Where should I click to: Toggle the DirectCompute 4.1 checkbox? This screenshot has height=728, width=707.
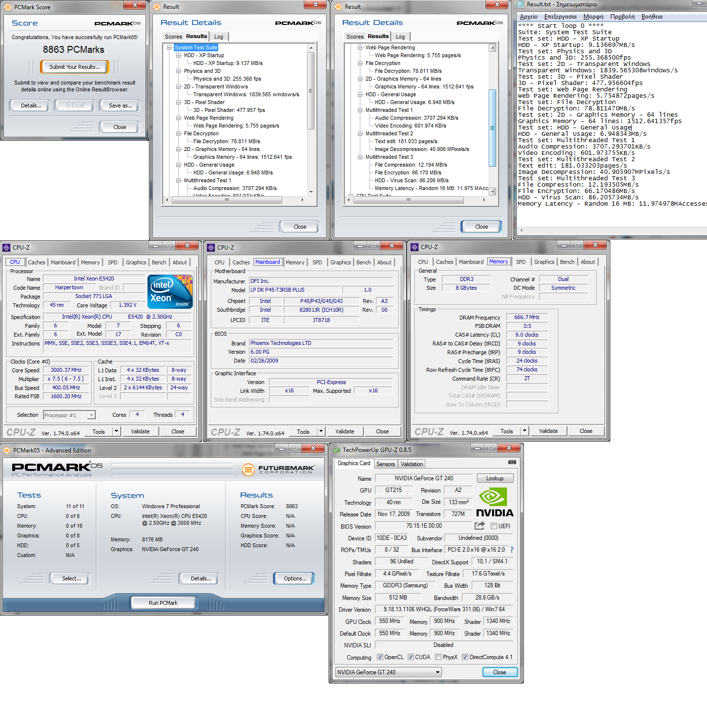(465, 657)
